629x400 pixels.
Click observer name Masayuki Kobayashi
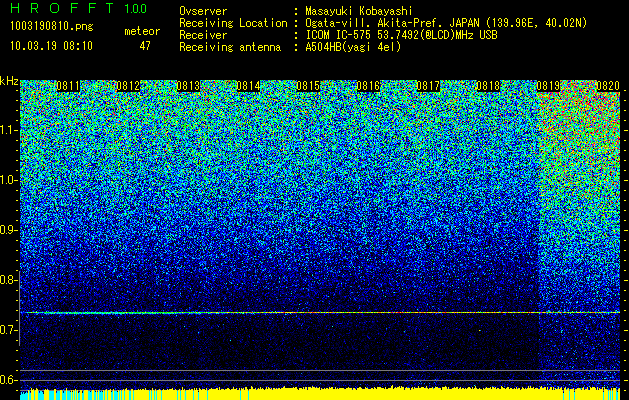tap(359, 11)
